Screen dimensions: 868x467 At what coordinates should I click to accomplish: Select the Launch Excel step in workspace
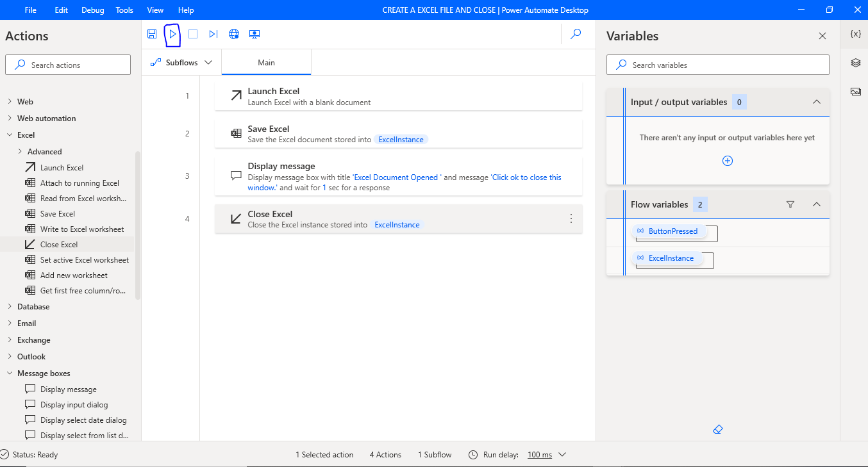398,96
